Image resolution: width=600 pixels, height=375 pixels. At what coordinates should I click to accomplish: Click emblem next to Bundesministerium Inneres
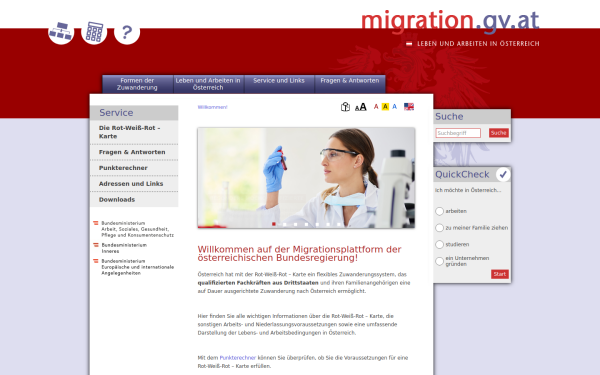(96, 245)
